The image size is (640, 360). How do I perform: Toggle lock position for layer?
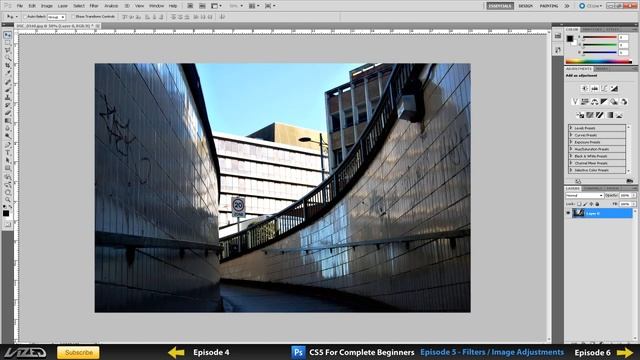point(591,204)
